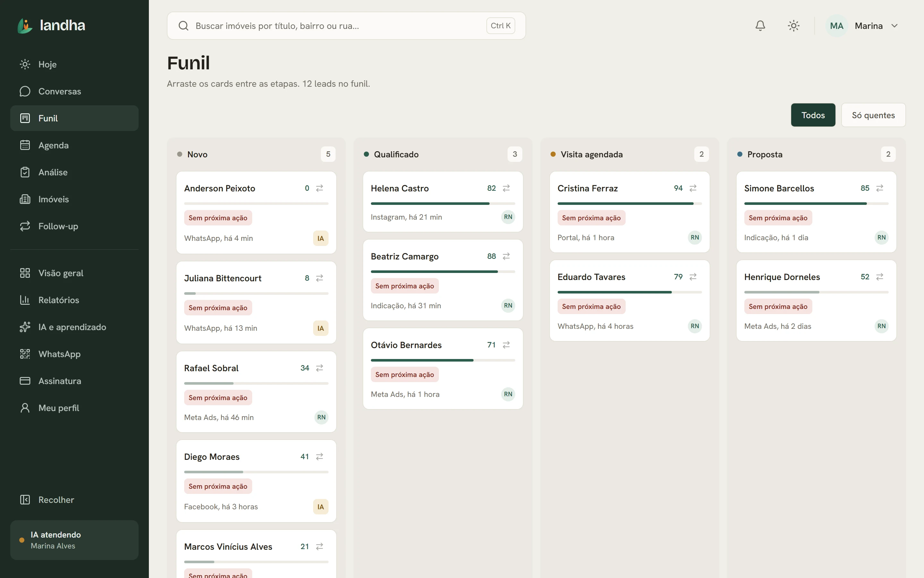Click the Ctrl K shortcut badge
Viewport: 924px width, 578px height.
(501, 26)
